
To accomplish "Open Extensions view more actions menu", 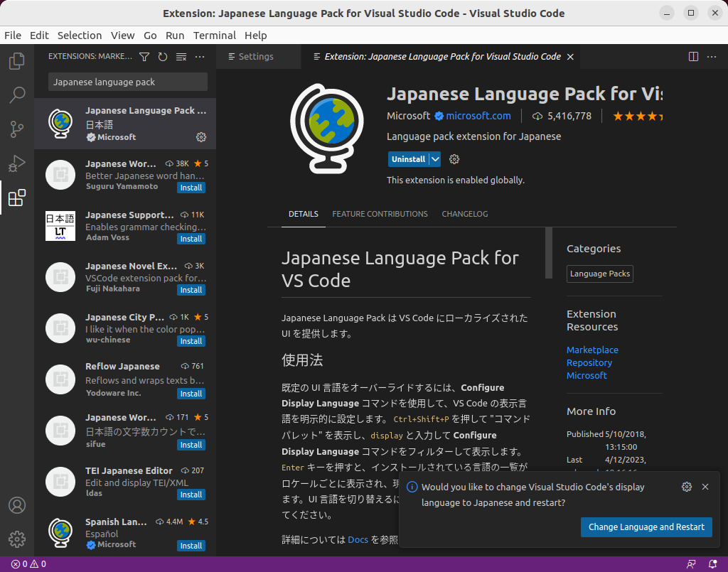I will point(200,57).
